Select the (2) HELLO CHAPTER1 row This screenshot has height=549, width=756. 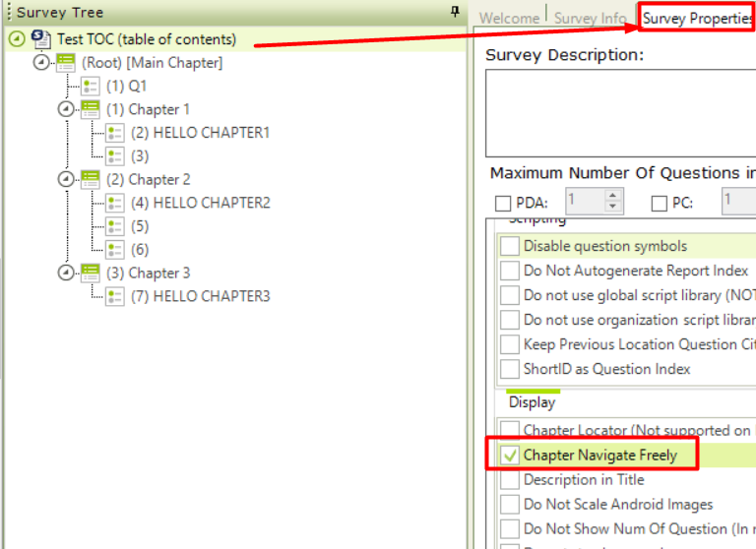point(200,133)
